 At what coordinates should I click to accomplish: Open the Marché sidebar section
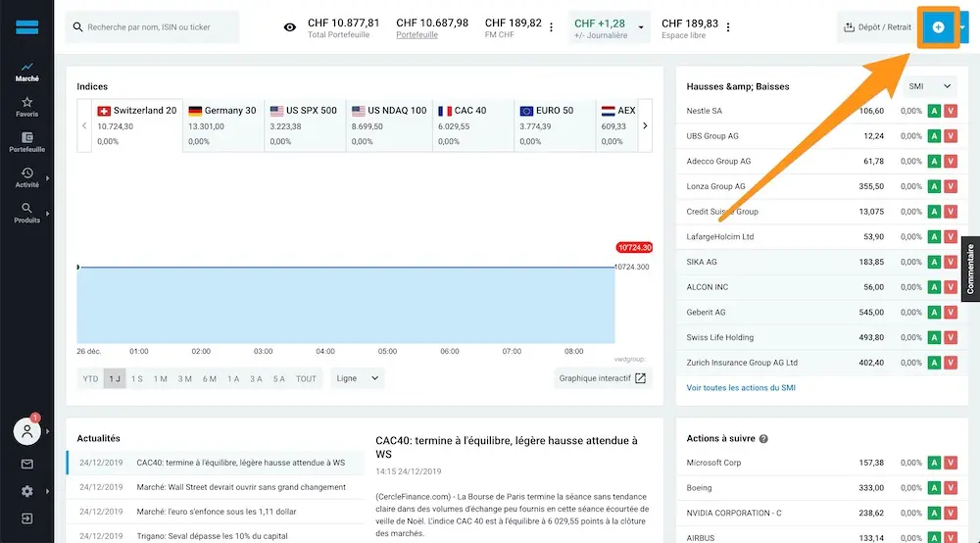point(26,72)
